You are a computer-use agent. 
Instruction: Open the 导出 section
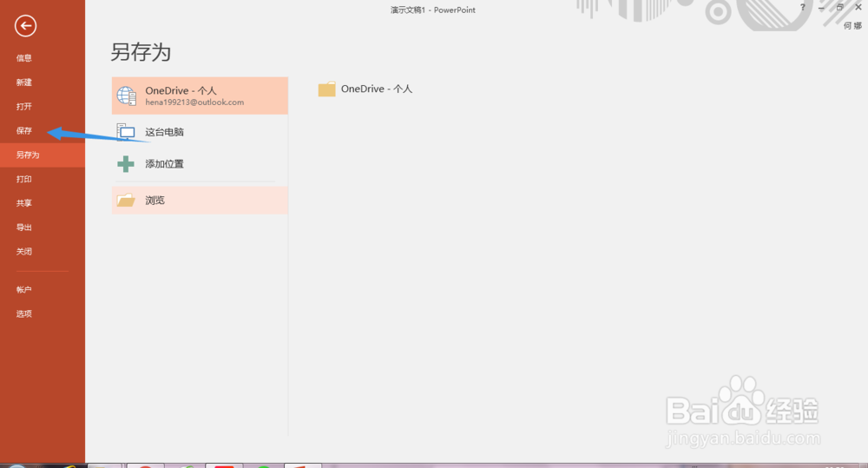[23, 227]
